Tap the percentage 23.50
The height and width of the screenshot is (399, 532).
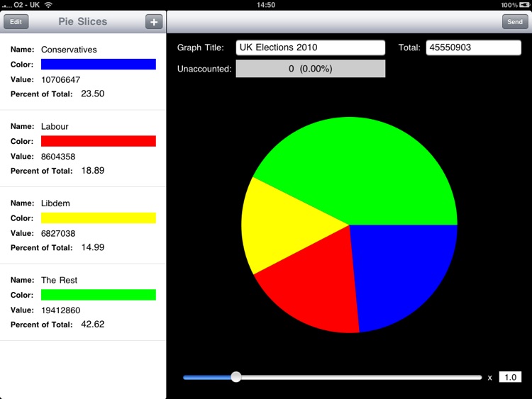93,94
